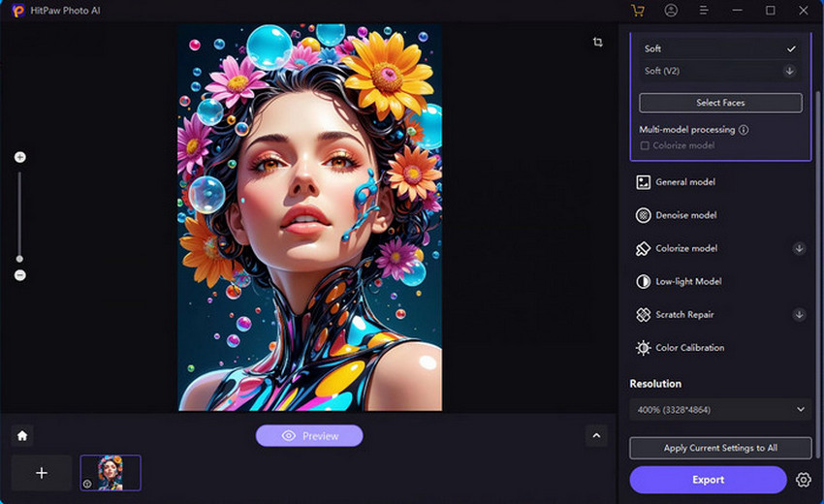Image resolution: width=824 pixels, height=504 pixels.
Task: Click the Scratch Repair bandage icon
Action: coord(644,315)
